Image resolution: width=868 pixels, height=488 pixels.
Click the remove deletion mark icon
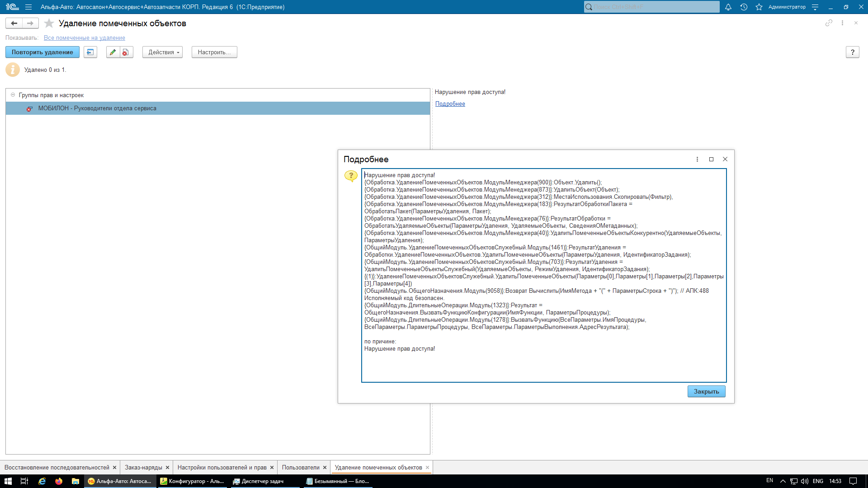click(126, 52)
